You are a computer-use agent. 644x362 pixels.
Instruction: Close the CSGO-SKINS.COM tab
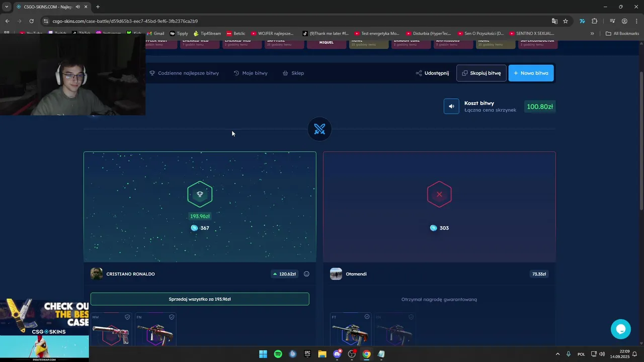(x=86, y=7)
